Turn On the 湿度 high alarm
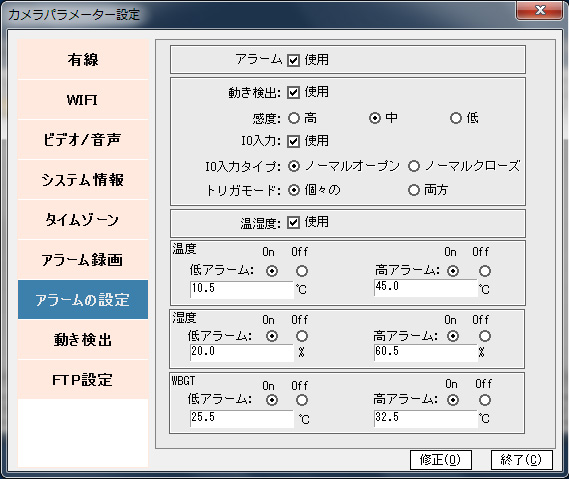The width and height of the screenshot is (569, 479). pyautogui.click(x=453, y=336)
